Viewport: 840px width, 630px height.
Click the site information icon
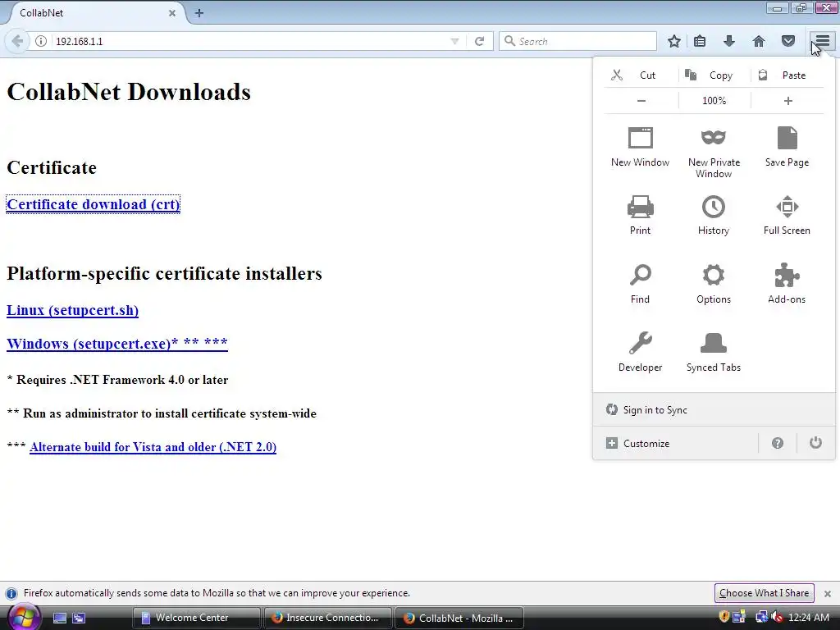[41, 41]
